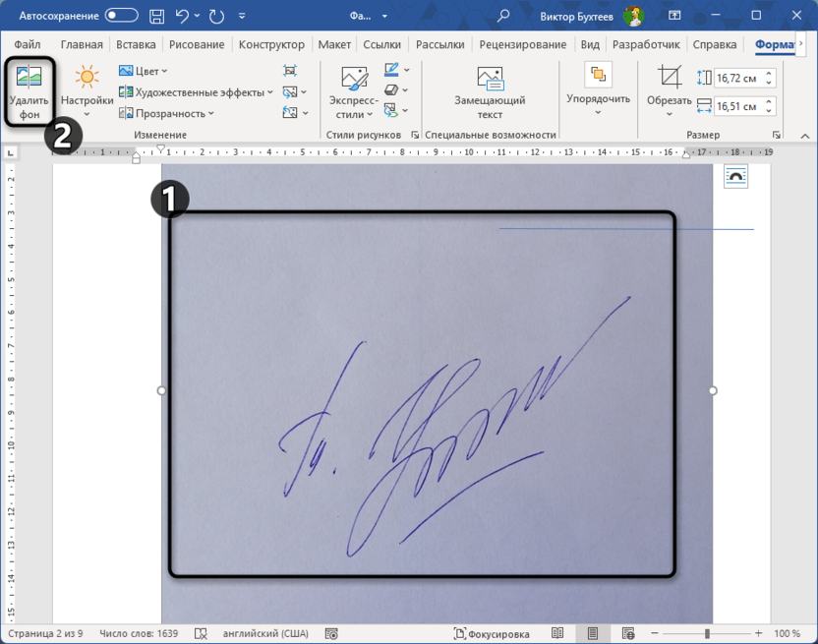The image size is (818, 644).
Task: Switch to the Рассылки tab
Action: [439, 45]
